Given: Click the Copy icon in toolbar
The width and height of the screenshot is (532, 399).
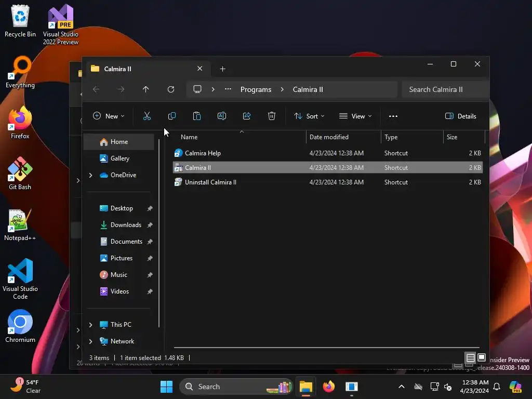Looking at the screenshot, I should pyautogui.click(x=171, y=116).
